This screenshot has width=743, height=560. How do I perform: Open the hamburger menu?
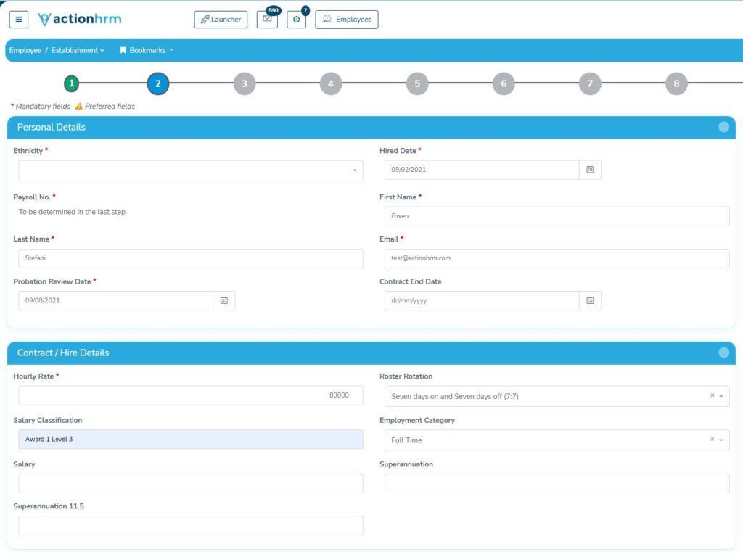click(19, 20)
